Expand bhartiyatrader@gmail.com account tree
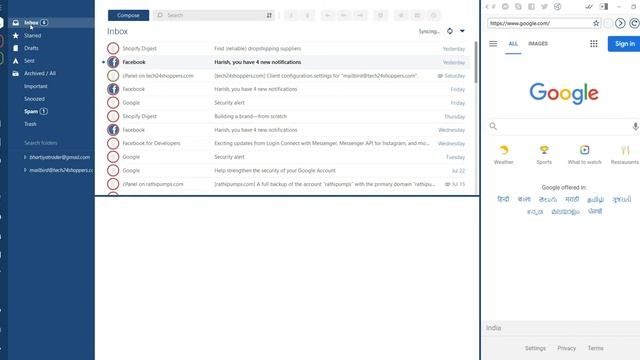Screen dimensions: 640x360 click(25, 157)
